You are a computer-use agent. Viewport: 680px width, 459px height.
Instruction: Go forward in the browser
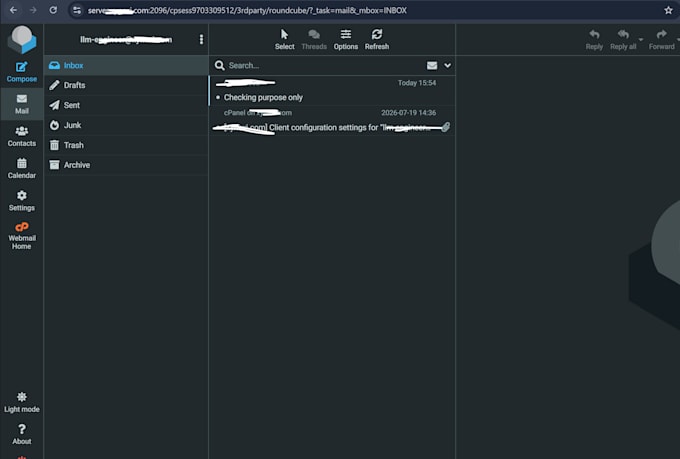point(33,10)
